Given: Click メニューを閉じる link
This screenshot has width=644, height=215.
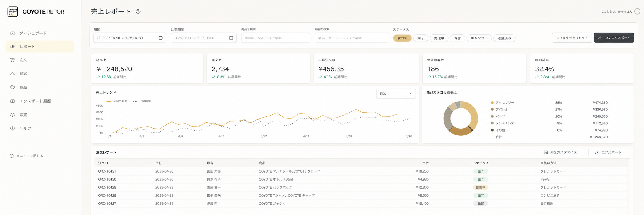Looking at the screenshot, I should pos(26,156).
